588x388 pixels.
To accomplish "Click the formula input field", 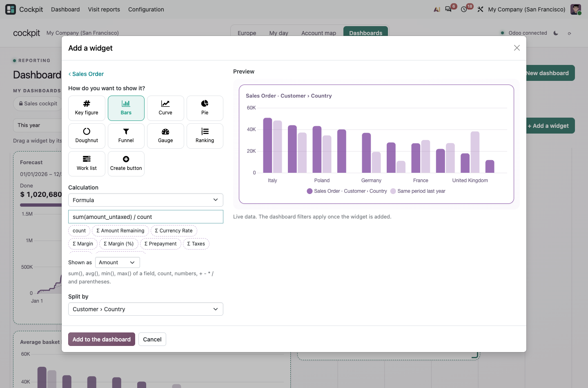I will coord(146,217).
